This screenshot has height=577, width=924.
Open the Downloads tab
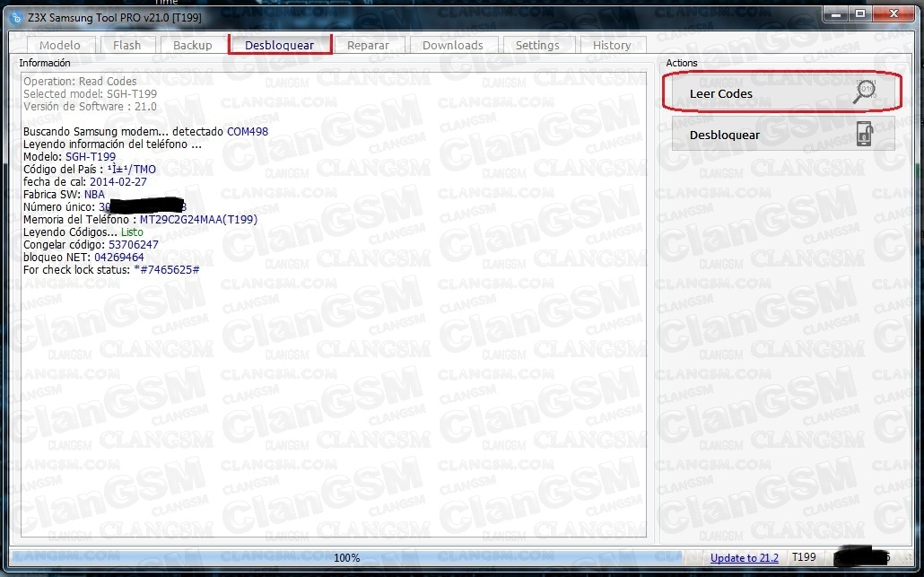point(452,46)
